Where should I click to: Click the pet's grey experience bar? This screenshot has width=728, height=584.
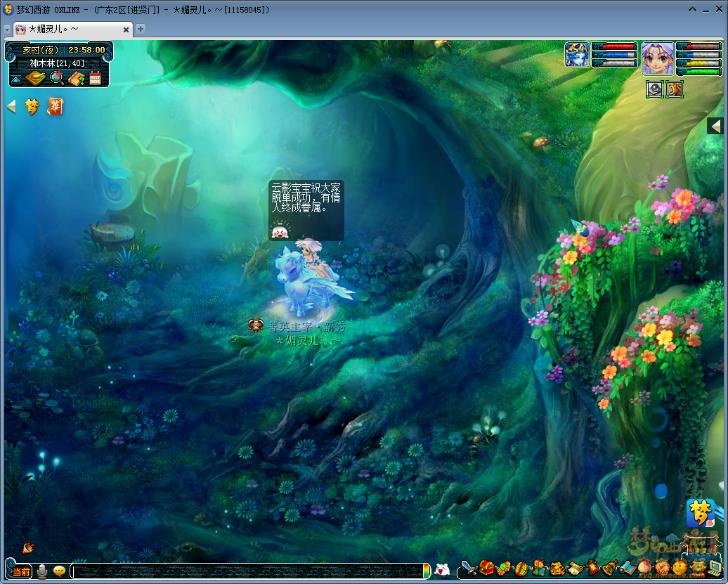point(613,63)
